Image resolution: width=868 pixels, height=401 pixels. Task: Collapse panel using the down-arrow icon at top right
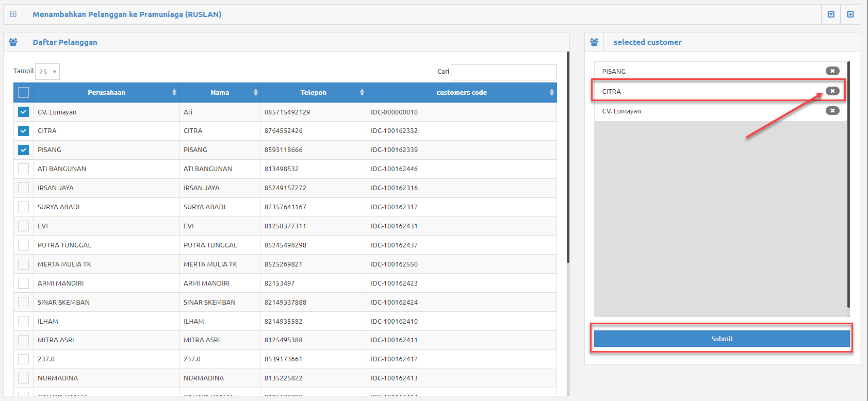(831, 14)
